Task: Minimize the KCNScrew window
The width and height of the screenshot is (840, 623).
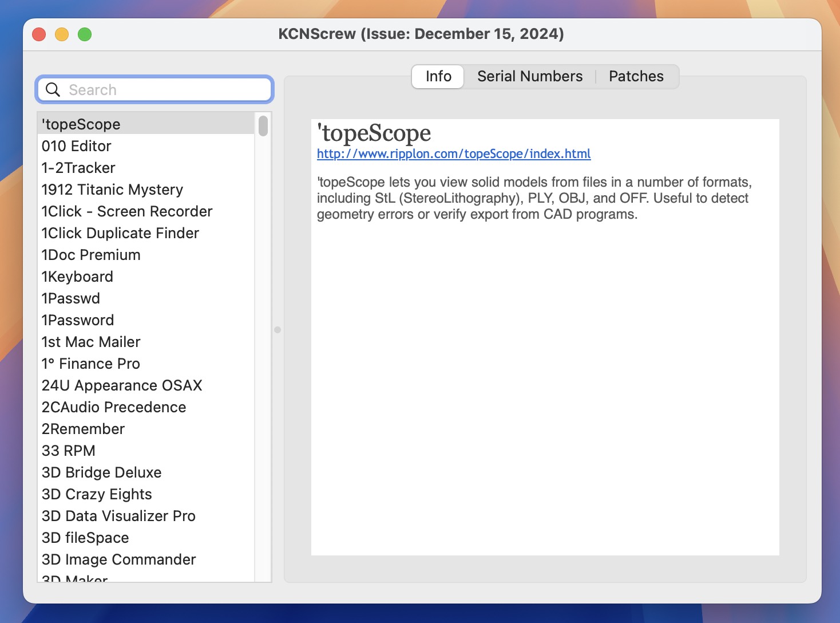Action: [x=62, y=34]
